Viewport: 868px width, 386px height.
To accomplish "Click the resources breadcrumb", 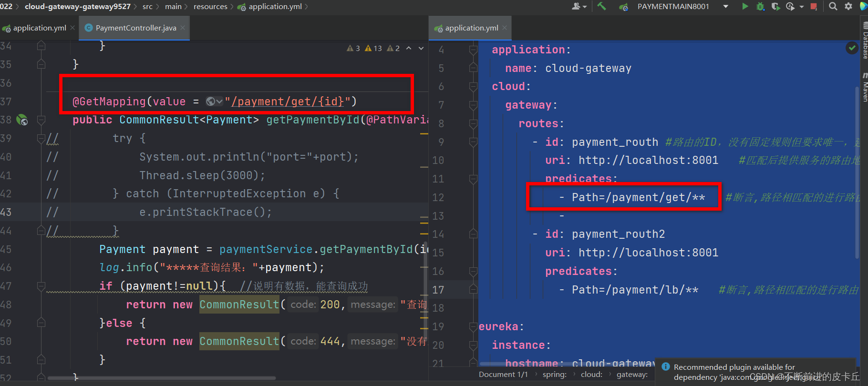I will coord(210,6).
